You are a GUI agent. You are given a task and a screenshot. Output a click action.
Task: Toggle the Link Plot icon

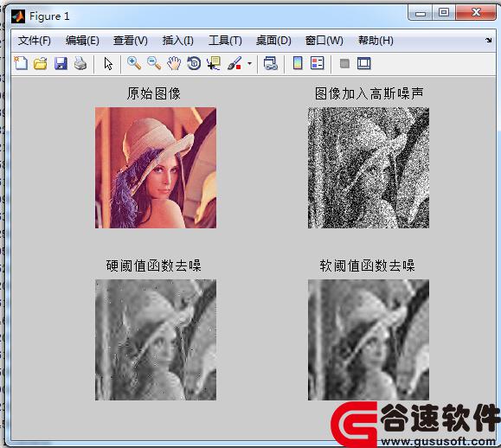pyautogui.click(x=271, y=63)
